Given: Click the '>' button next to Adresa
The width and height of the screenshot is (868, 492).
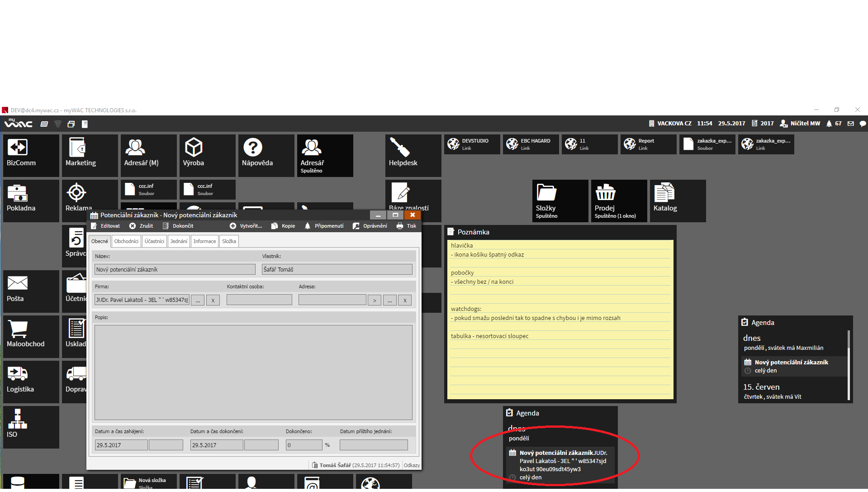Looking at the screenshot, I should click(374, 300).
